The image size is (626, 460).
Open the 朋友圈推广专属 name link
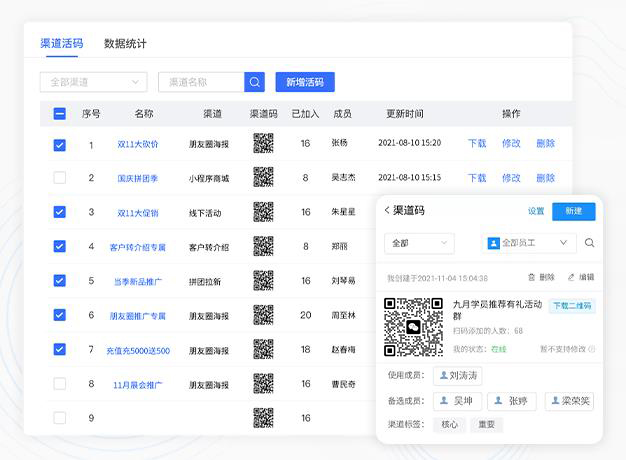coord(138,316)
